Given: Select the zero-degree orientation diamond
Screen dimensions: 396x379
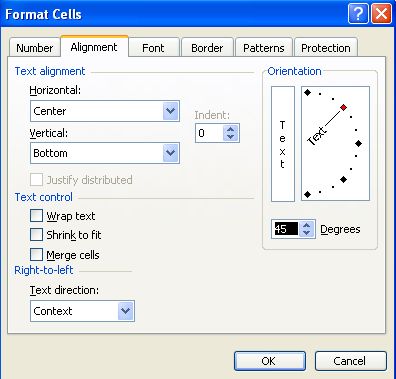Looking at the screenshot, I should coord(358,144).
